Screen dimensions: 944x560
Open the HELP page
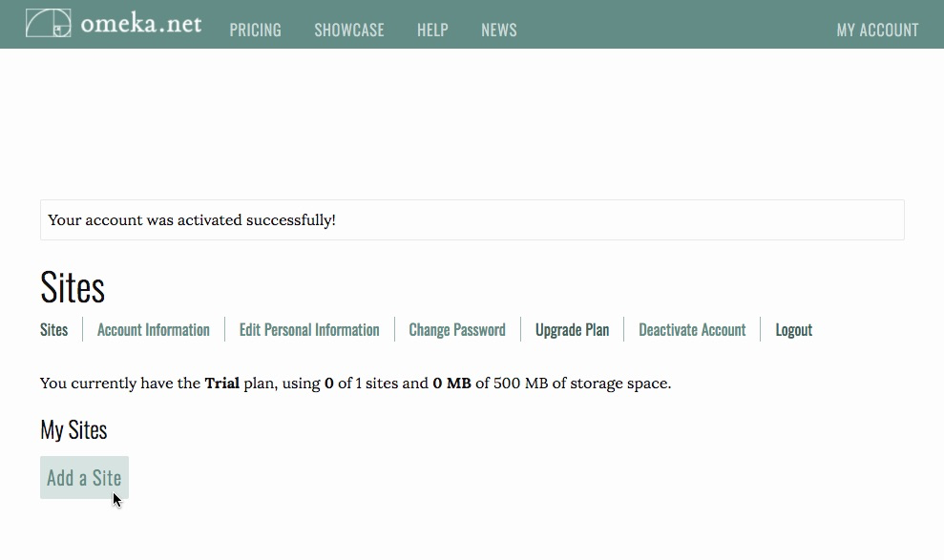(x=432, y=30)
